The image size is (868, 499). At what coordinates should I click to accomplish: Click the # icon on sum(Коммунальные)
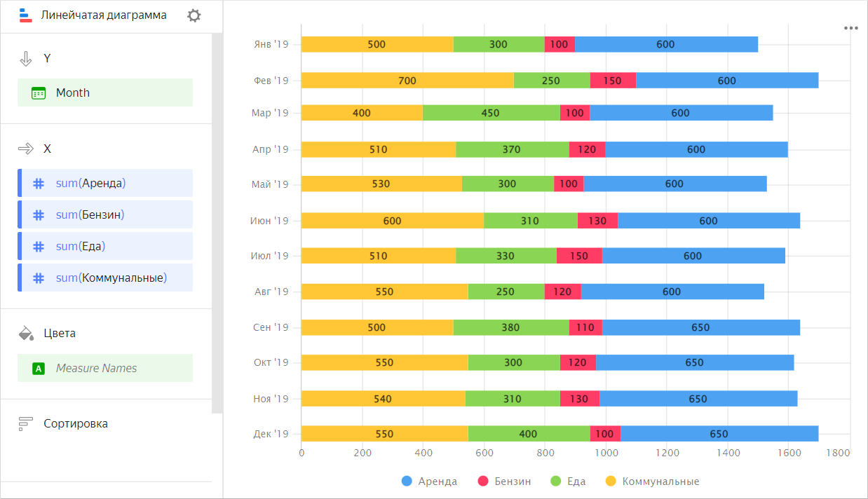[39, 278]
